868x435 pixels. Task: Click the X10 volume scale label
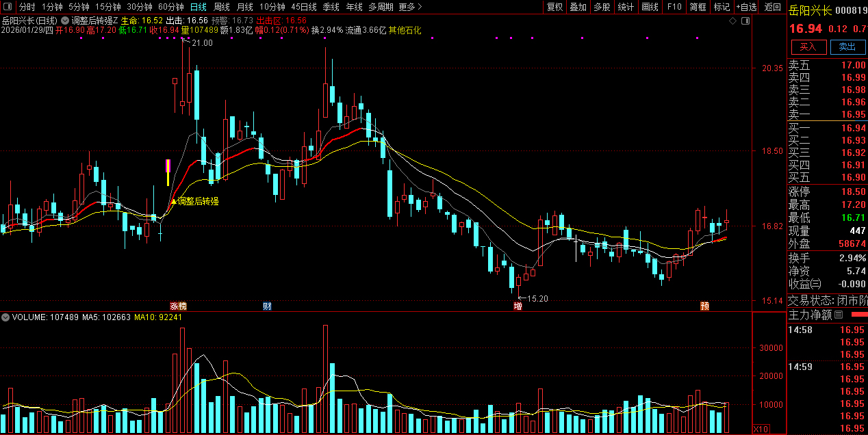[x=760, y=429]
